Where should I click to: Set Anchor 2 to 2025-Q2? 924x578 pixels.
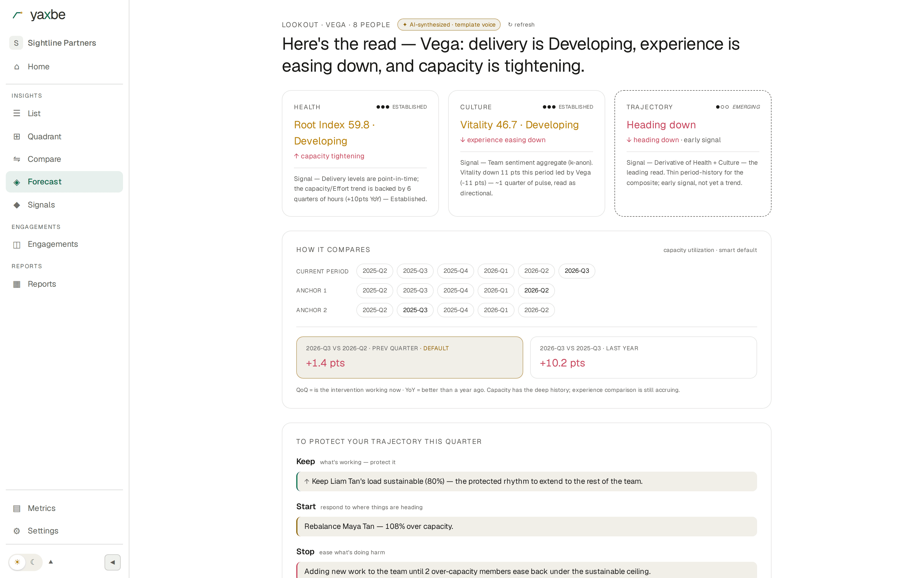[x=375, y=310]
